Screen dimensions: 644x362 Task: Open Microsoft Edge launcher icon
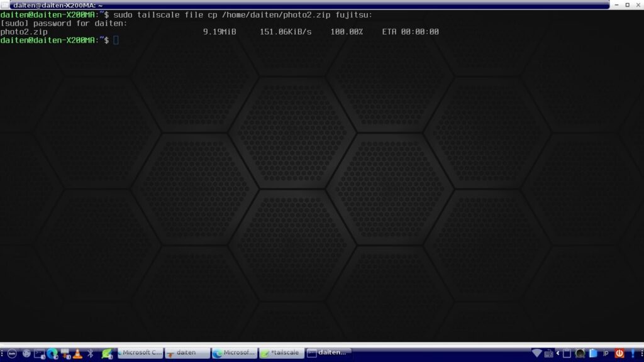tap(52, 353)
